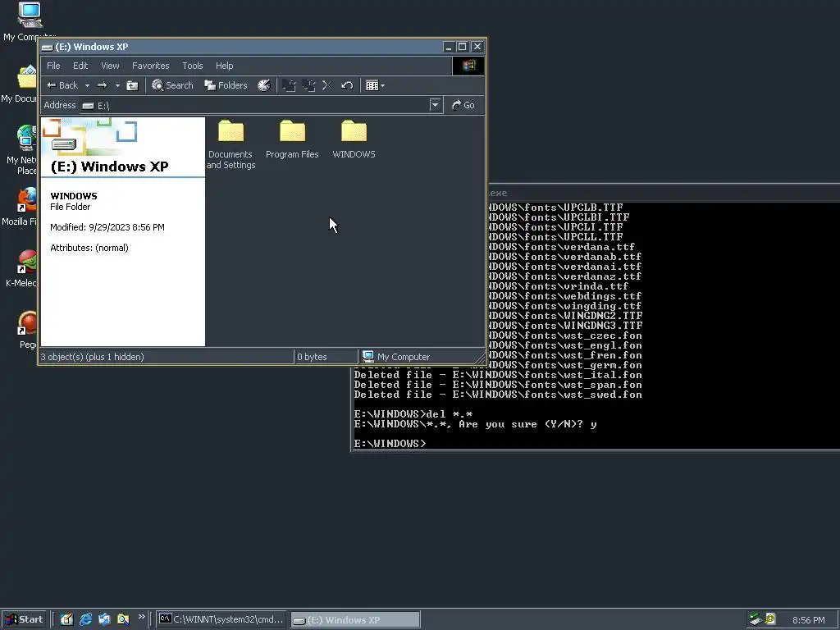Click 'Are you sure (Y/N)?' line in cmd
The image size is (840, 630).
(x=475, y=424)
